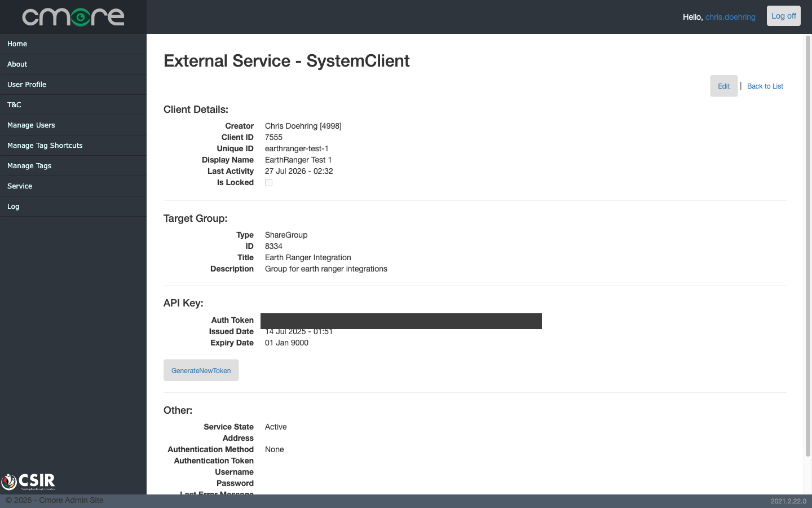Click Creator value Chris Doehring [4998]
812x508 pixels.
click(303, 126)
